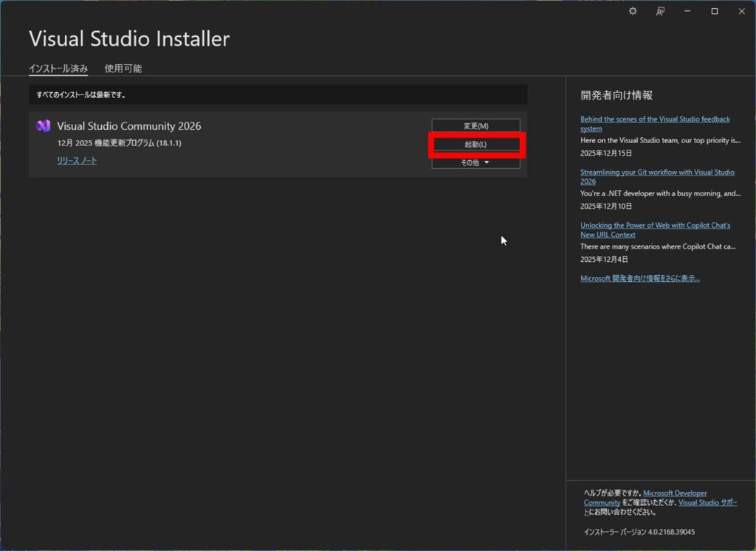Open the リリースノート link
This screenshot has height=551, width=756.
click(x=76, y=160)
